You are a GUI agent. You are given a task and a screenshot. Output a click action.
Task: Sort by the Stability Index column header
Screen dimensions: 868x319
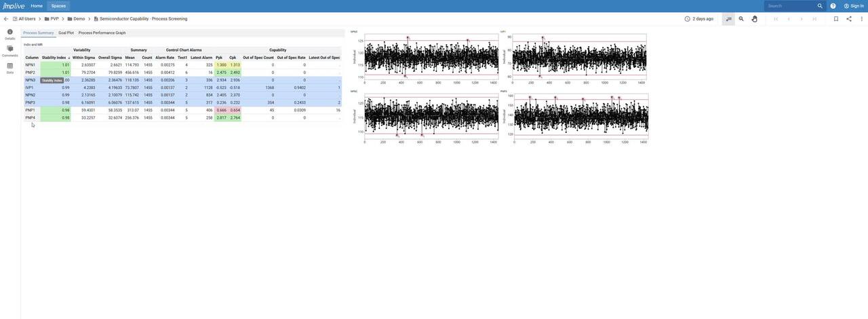pyautogui.click(x=54, y=58)
